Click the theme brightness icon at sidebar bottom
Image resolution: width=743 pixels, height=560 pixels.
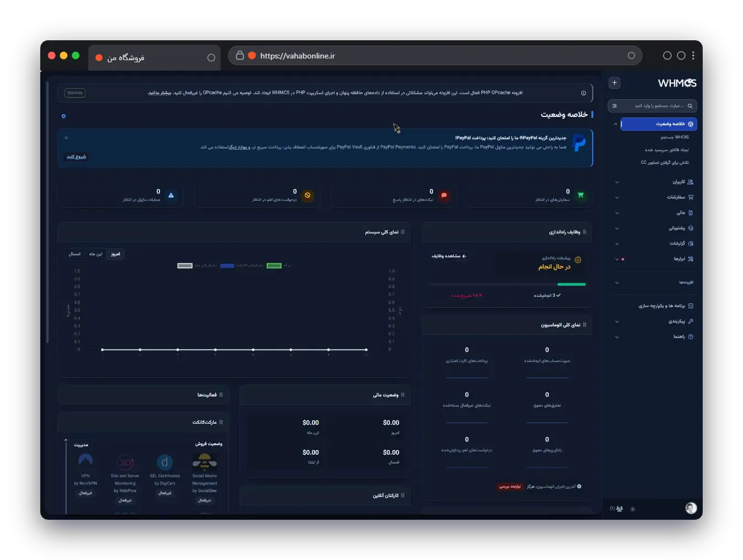point(633,509)
